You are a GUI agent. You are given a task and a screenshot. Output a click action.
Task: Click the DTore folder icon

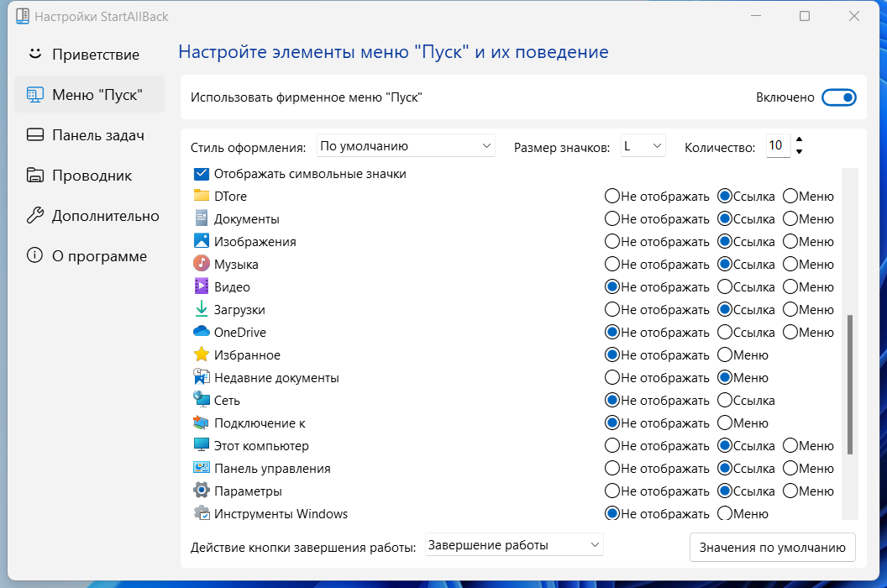(x=202, y=196)
